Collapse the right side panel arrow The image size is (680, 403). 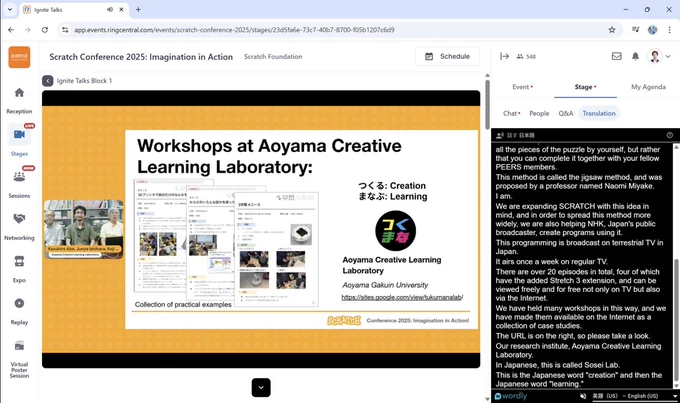coord(504,56)
